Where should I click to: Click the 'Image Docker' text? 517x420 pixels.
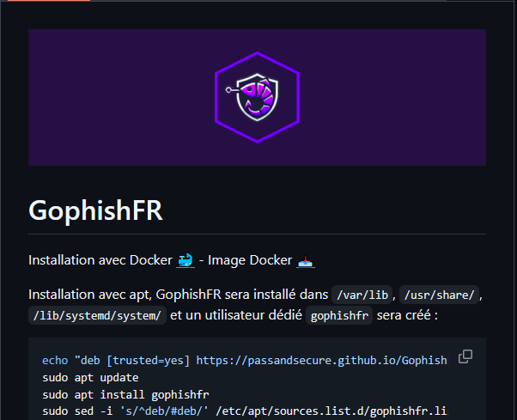[x=250, y=260]
